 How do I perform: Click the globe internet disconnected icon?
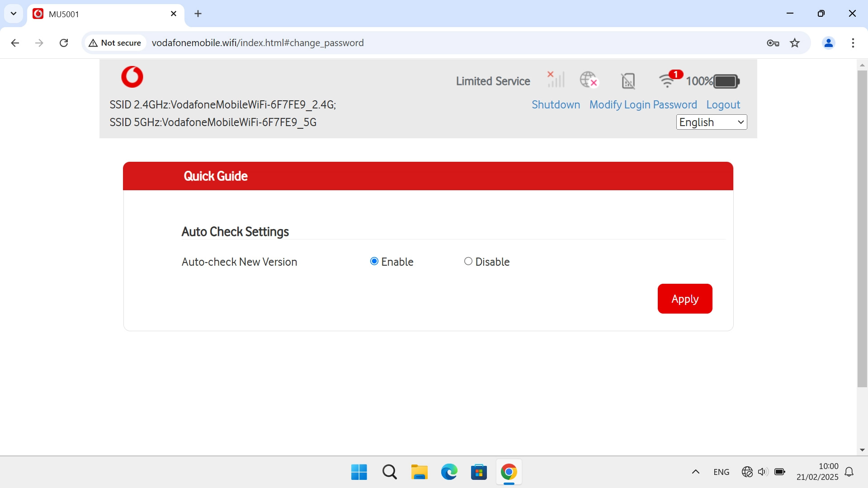click(589, 80)
